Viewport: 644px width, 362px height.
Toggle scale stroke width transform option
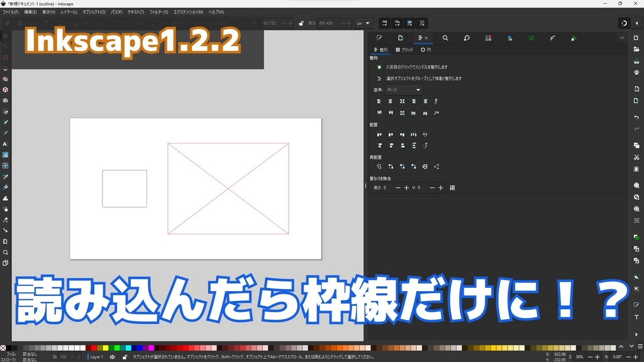[385, 23]
